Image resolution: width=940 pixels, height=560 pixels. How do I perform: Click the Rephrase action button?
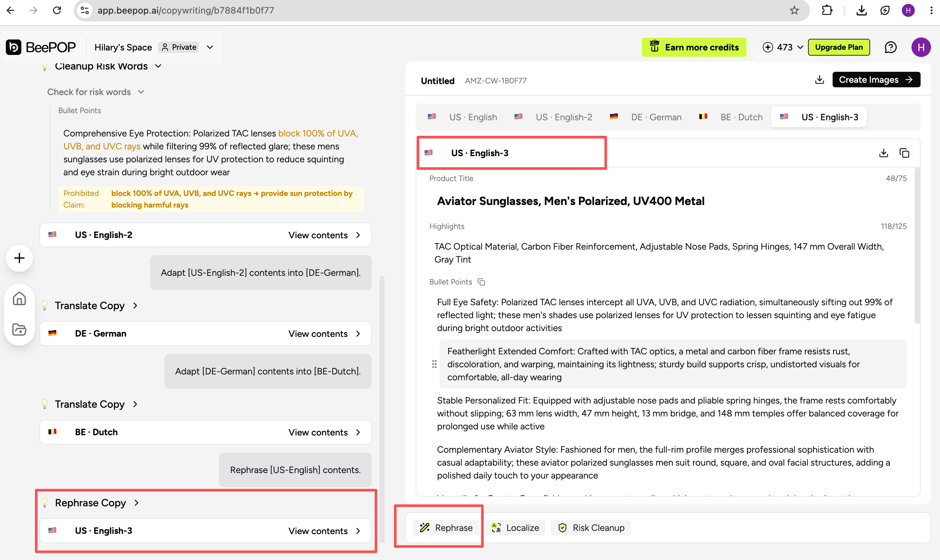coord(446,528)
